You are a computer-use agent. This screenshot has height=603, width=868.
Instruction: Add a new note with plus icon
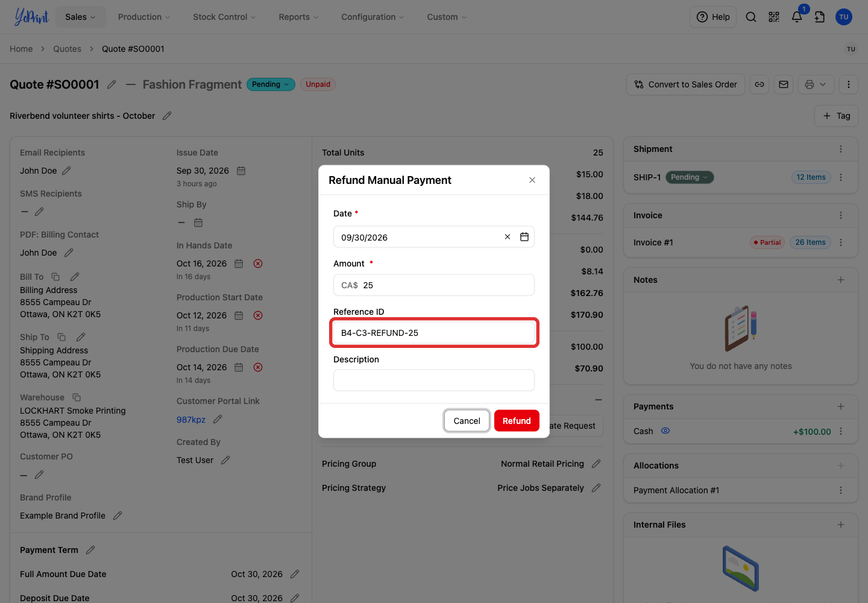coord(841,280)
